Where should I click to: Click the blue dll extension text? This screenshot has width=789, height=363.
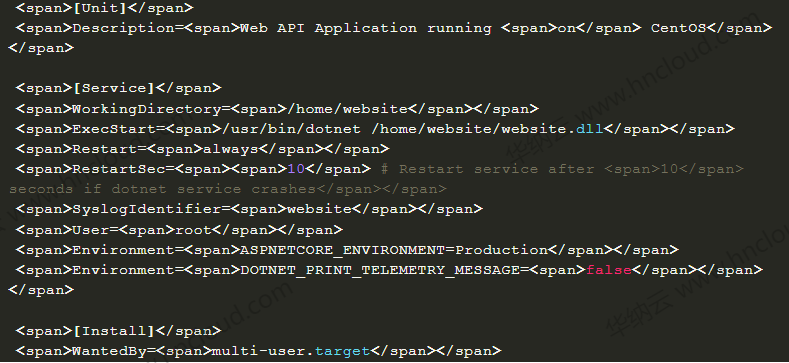click(x=590, y=129)
